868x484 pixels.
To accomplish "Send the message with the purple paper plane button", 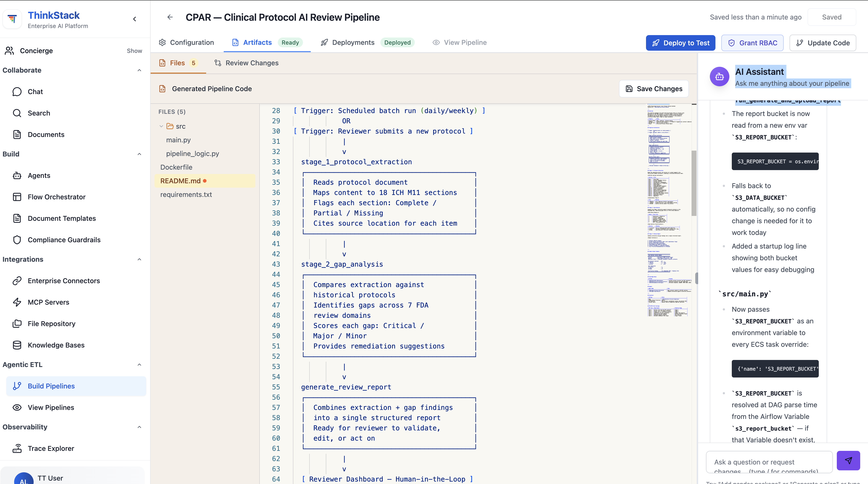I will click(848, 460).
